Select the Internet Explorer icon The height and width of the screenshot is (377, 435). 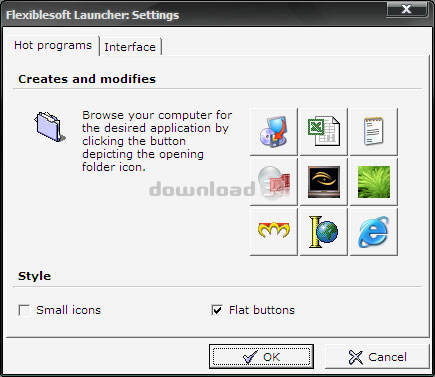(374, 232)
